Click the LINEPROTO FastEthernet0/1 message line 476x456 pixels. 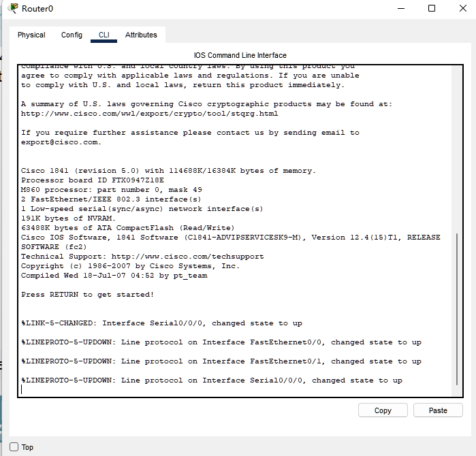point(221,361)
